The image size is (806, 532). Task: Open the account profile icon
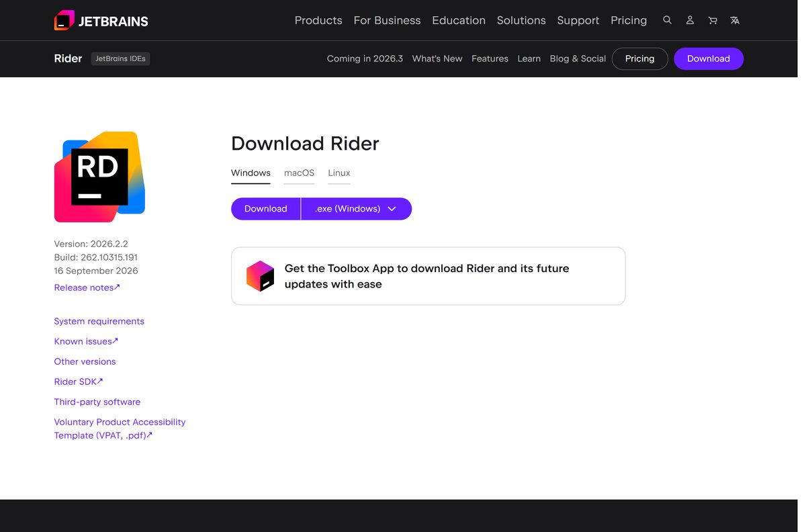pyautogui.click(x=690, y=20)
